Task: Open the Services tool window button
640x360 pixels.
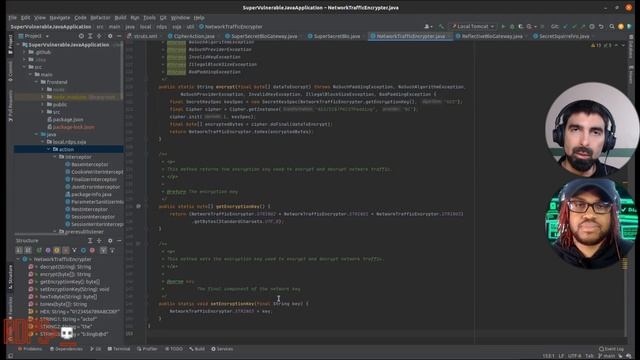Action: pos(222,349)
